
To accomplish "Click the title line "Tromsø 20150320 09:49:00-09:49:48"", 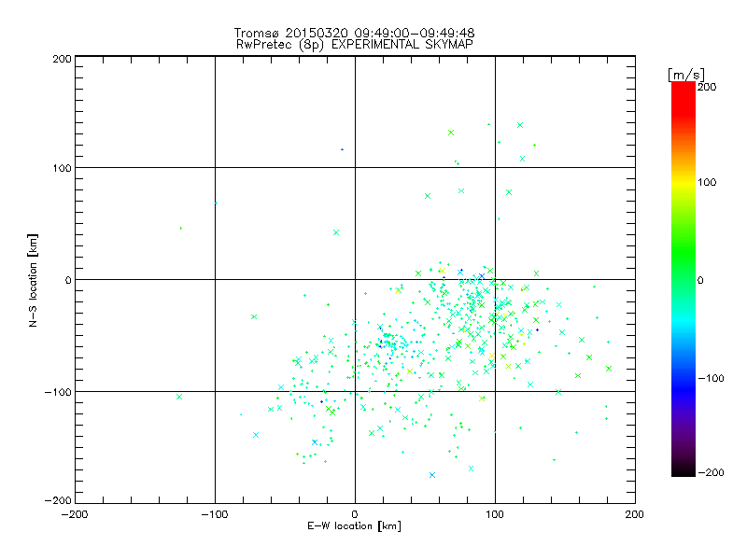I will [x=354, y=33].
